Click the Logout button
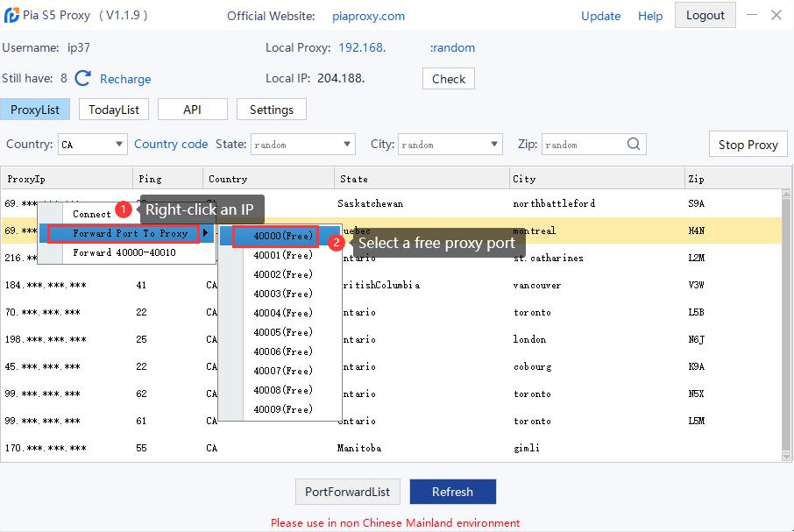 (x=705, y=15)
